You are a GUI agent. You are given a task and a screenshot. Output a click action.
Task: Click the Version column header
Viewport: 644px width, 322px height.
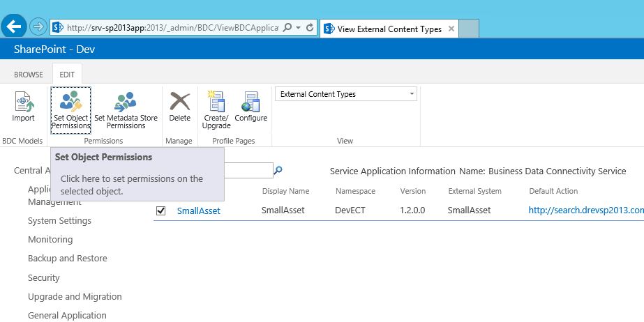pos(413,191)
